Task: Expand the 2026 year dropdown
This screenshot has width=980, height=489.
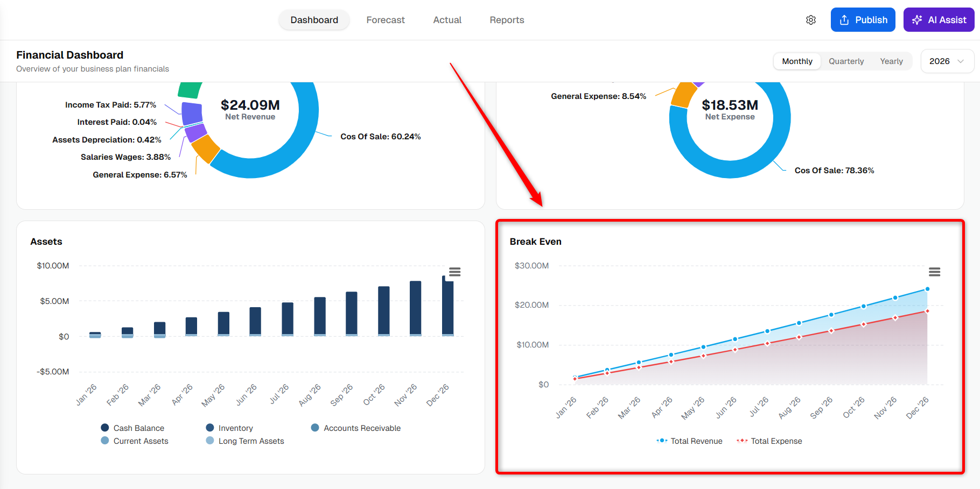Action: [947, 61]
